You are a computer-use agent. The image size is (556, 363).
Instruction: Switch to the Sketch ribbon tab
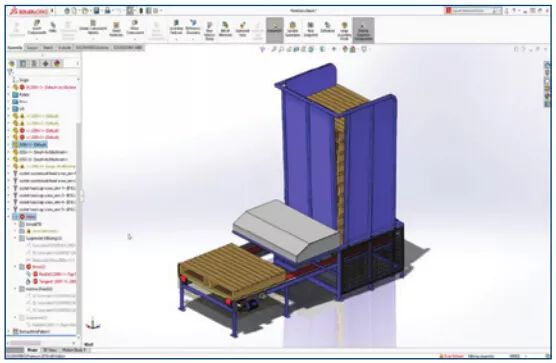(x=48, y=48)
